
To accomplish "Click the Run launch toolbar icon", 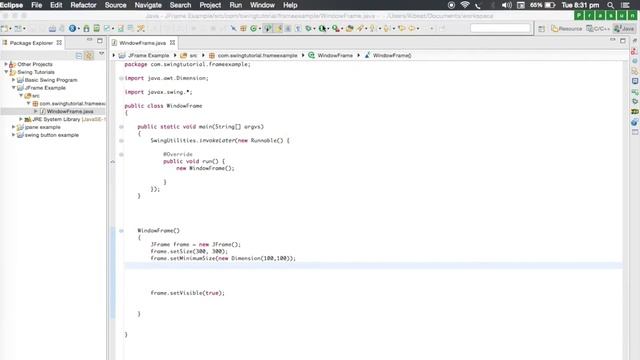I will (x=322, y=28).
